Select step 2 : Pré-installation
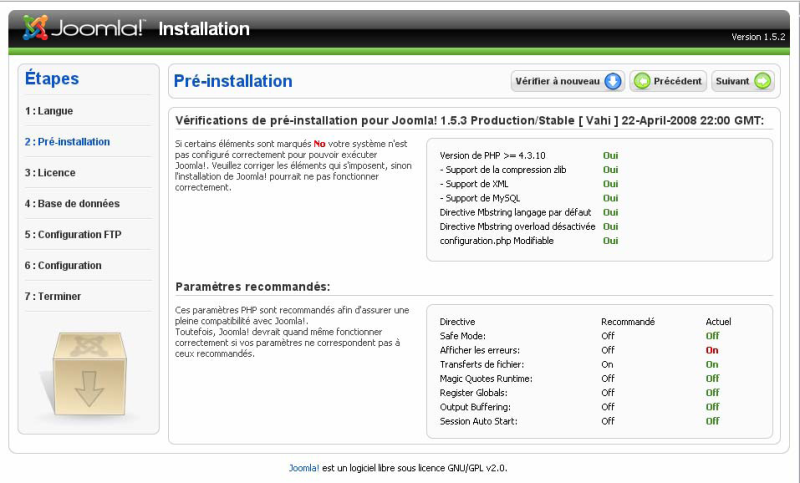Screen dimensions: 800x483 67,142
